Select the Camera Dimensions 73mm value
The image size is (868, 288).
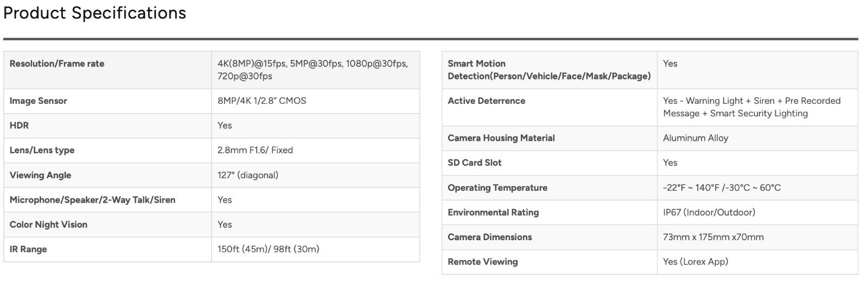(713, 237)
